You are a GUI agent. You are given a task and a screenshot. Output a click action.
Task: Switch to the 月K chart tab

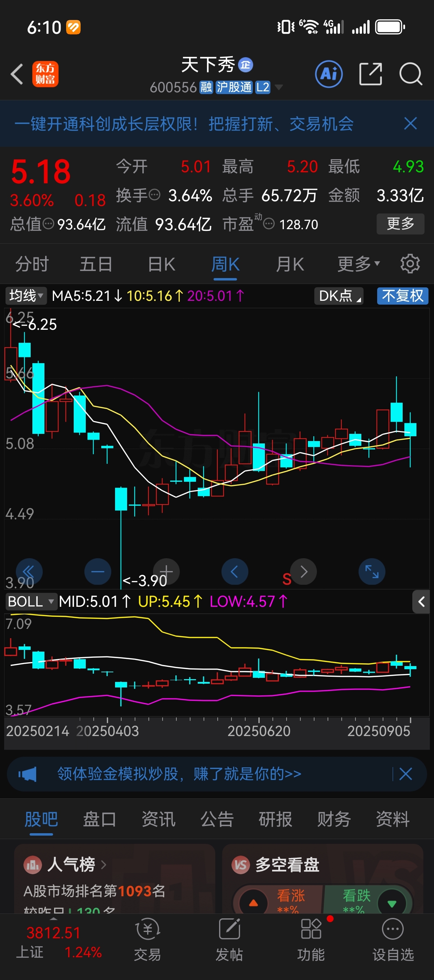click(290, 264)
